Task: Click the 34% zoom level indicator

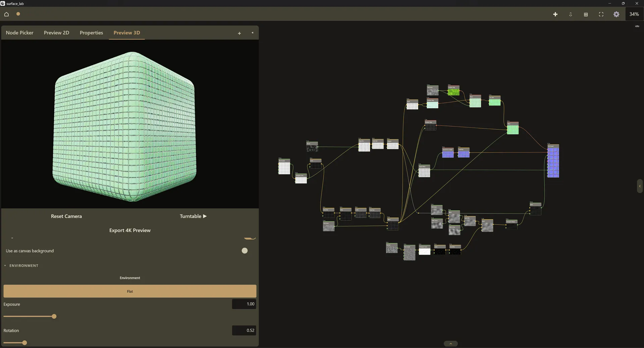Action: 634,14
